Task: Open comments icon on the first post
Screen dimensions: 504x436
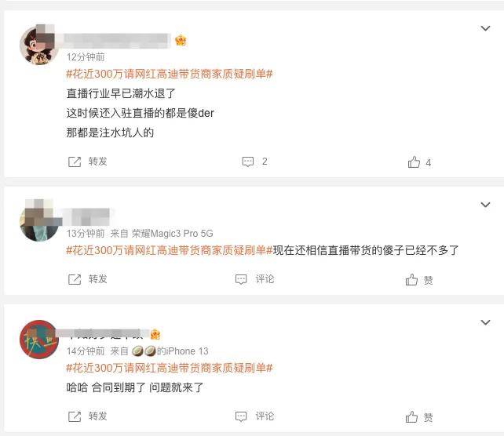Action: pos(248,162)
